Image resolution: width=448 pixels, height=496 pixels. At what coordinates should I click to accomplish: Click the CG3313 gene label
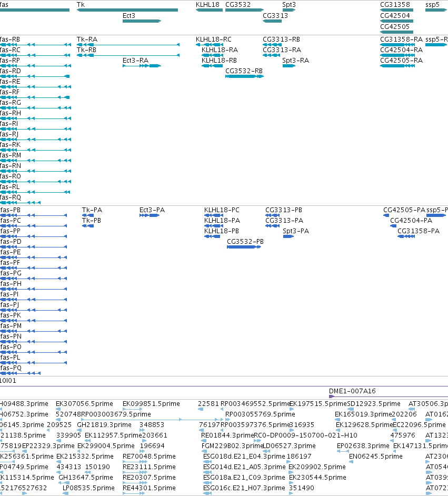pos(275,16)
